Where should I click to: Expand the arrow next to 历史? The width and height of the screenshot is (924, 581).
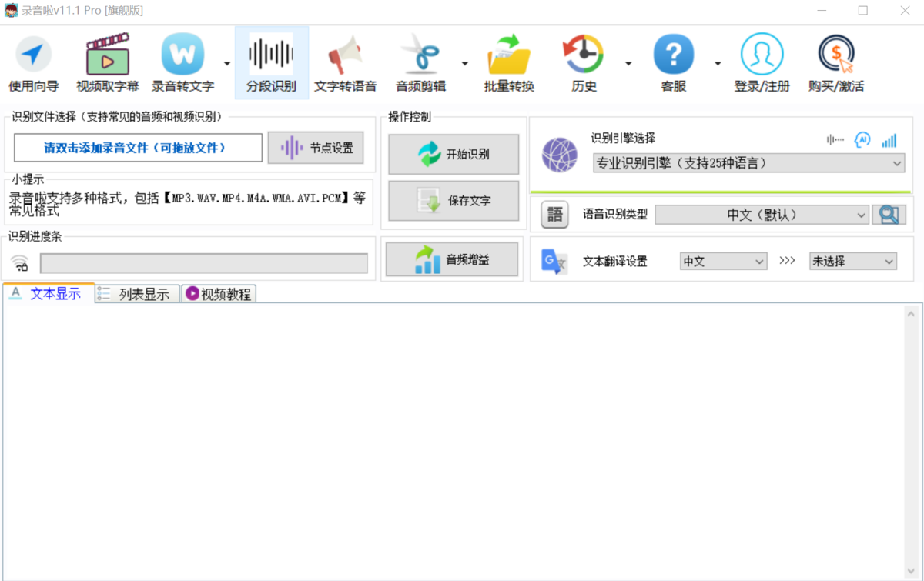pos(628,64)
